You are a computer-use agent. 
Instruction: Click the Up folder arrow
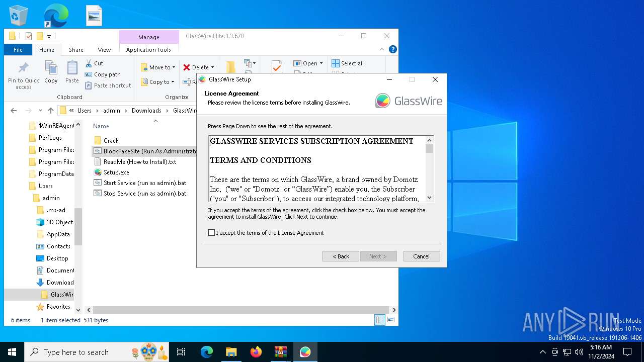point(51,111)
